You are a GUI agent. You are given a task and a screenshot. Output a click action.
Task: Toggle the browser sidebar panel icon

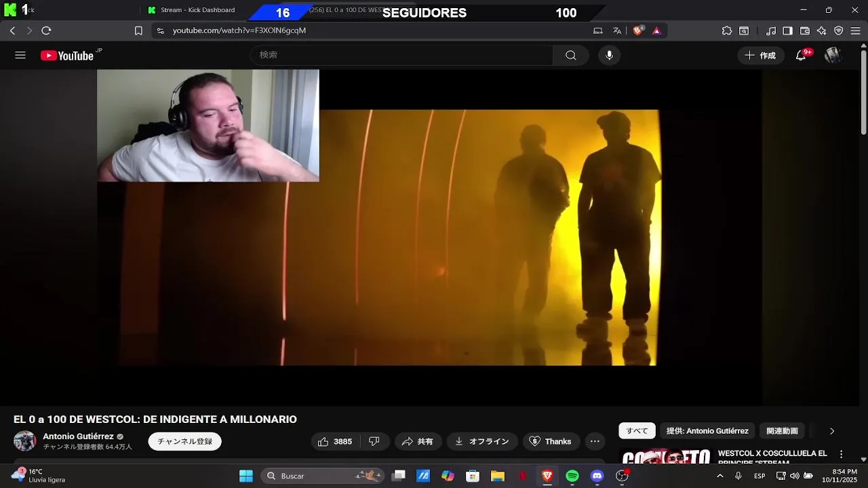click(x=787, y=30)
